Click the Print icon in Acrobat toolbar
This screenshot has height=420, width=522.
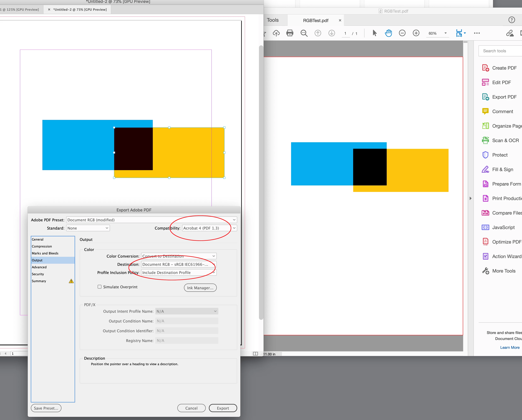[x=290, y=33]
